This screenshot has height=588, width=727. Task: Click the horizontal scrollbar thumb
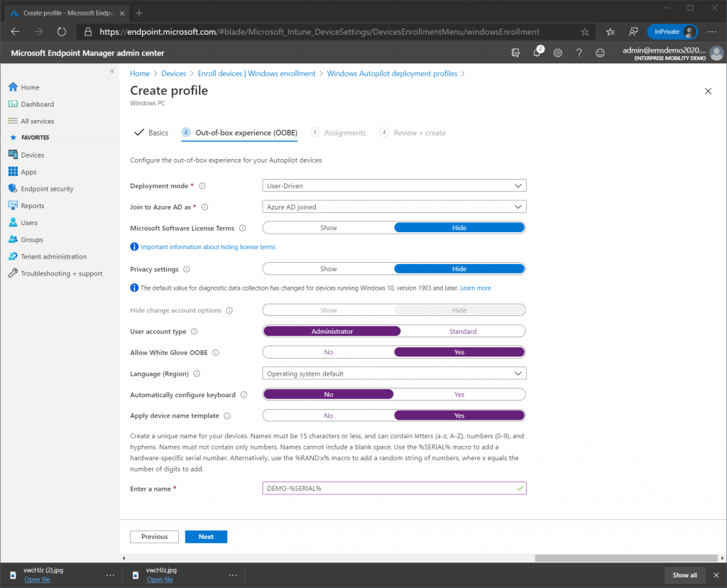[626, 558]
